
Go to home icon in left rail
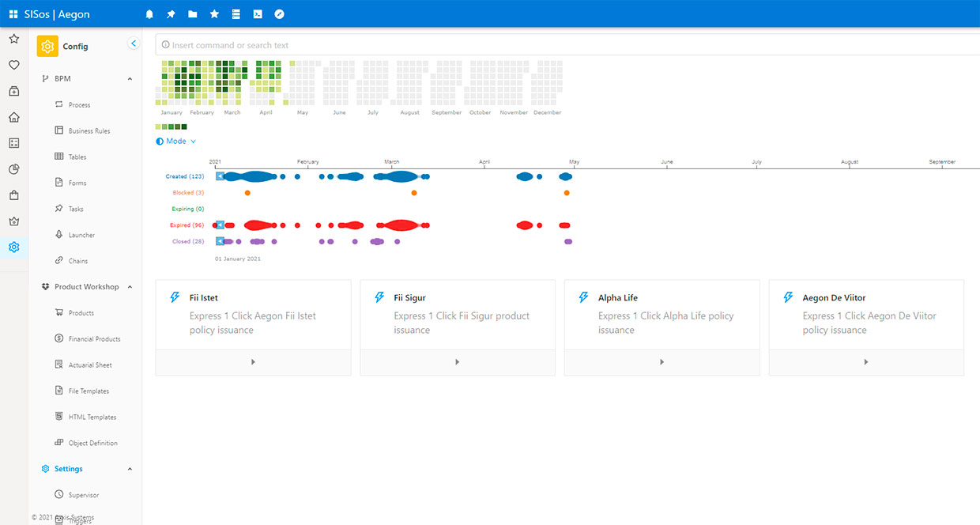[x=13, y=117]
